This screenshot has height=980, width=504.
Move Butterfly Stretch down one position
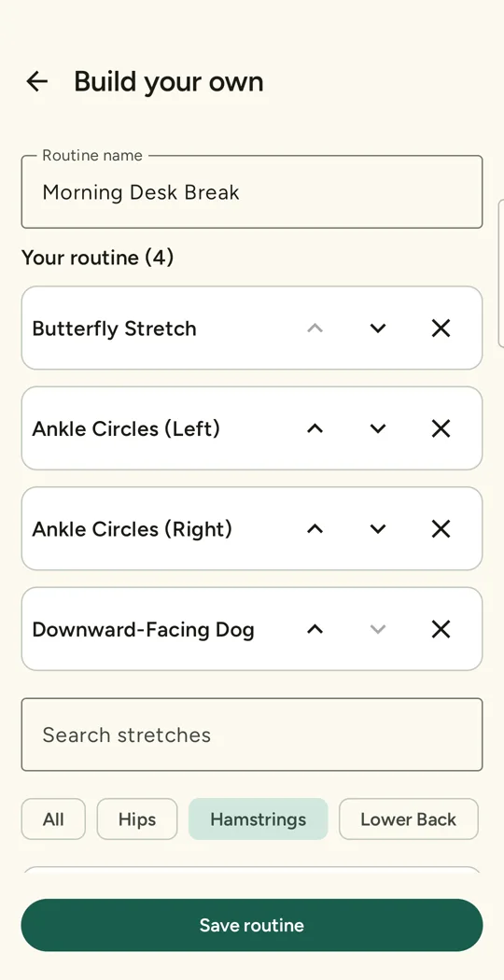coord(378,329)
